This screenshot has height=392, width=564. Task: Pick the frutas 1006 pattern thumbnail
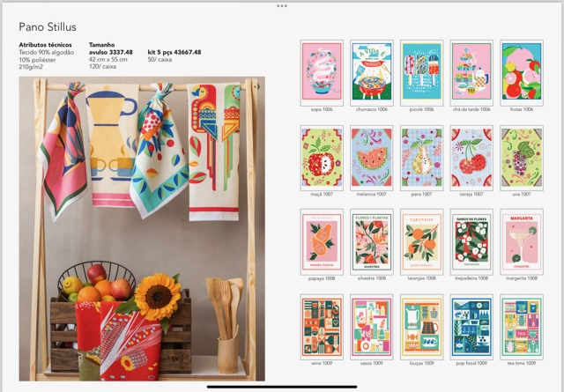(522, 72)
